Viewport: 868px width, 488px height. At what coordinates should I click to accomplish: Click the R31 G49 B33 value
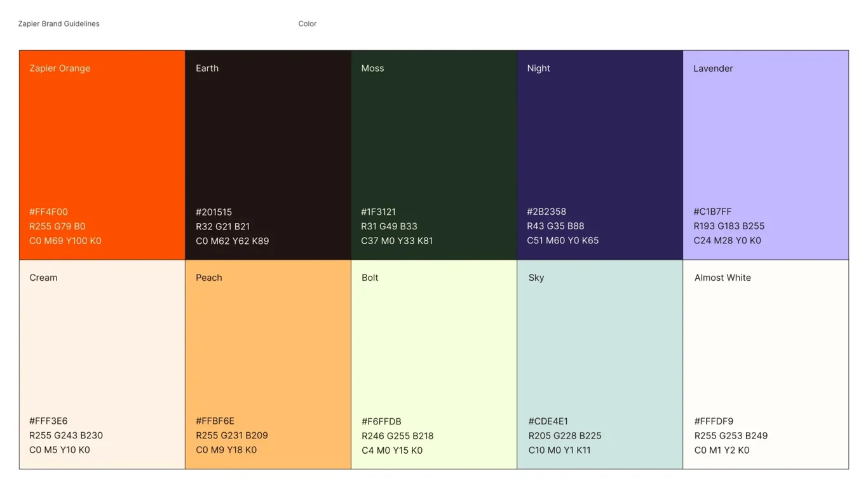pyautogui.click(x=389, y=226)
